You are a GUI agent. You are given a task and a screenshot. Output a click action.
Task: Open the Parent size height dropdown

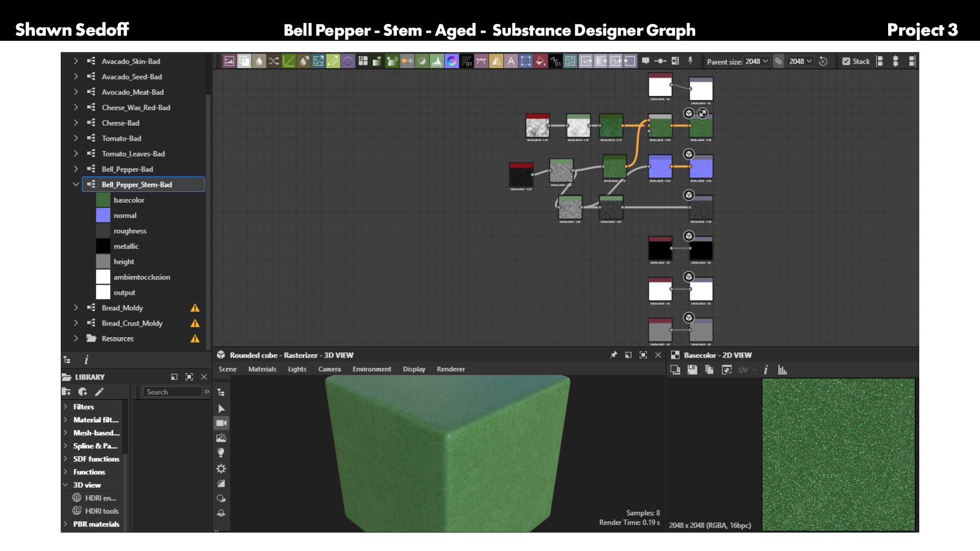pyautogui.click(x=800, y=61)
